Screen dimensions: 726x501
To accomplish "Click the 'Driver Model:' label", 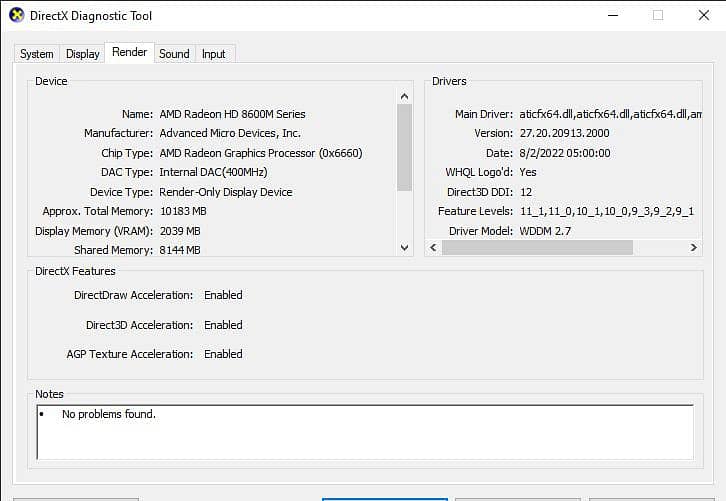I will click(481, 231).
